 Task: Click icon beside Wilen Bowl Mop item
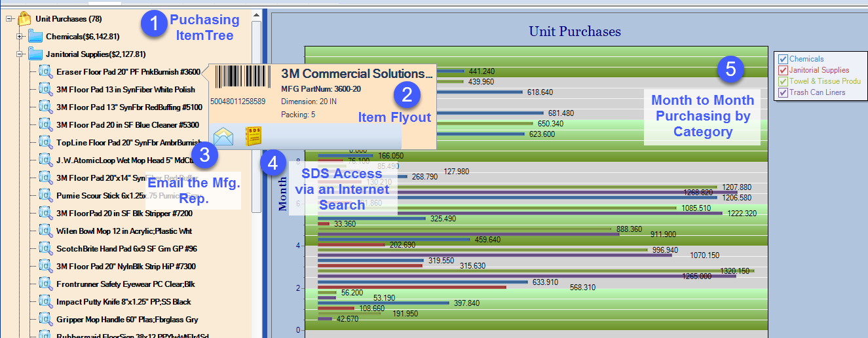[x=46, y=231]
